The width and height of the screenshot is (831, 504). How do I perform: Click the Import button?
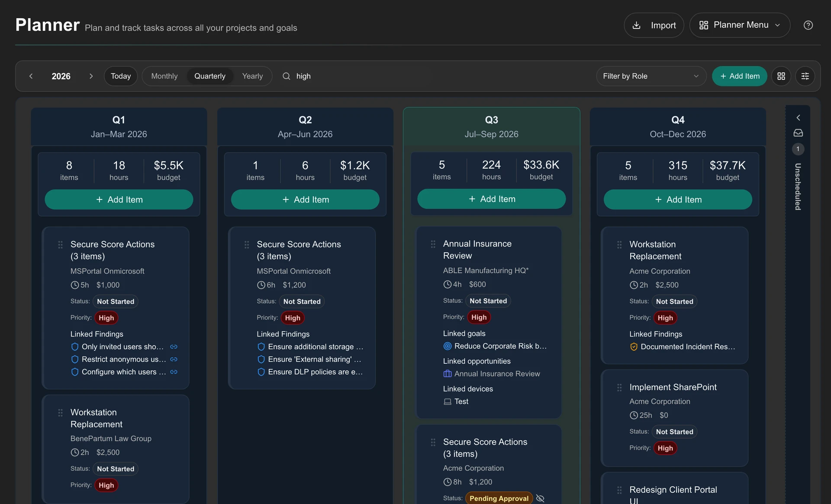(x=654, y=25)
